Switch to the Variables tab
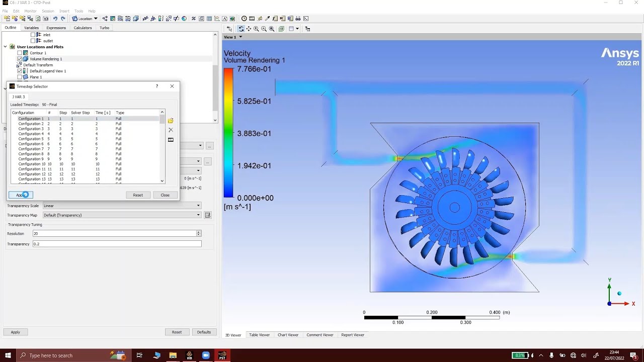 coord(31,28)
